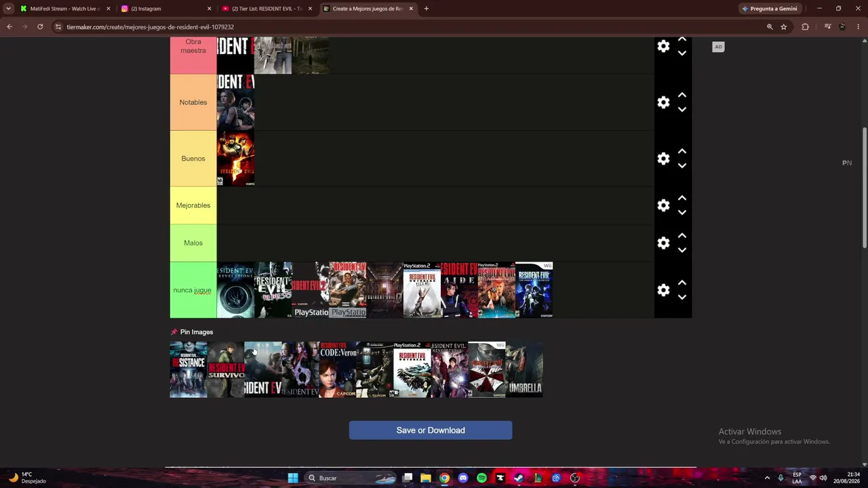
Task: Select the Resident Evil Resistance cover
Action: tap(189, 369)
